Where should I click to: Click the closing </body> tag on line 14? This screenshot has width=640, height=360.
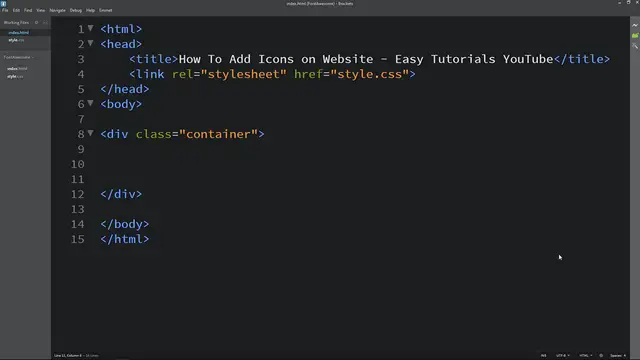(125, 224)
